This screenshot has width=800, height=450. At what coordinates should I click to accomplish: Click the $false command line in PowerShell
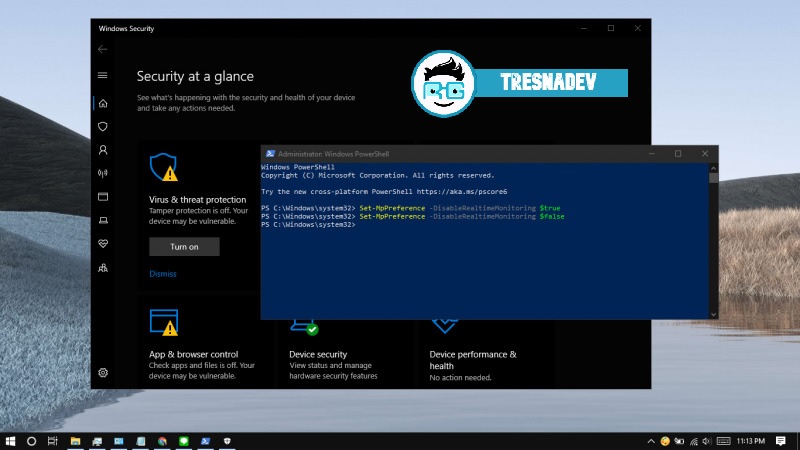point(413,216)
